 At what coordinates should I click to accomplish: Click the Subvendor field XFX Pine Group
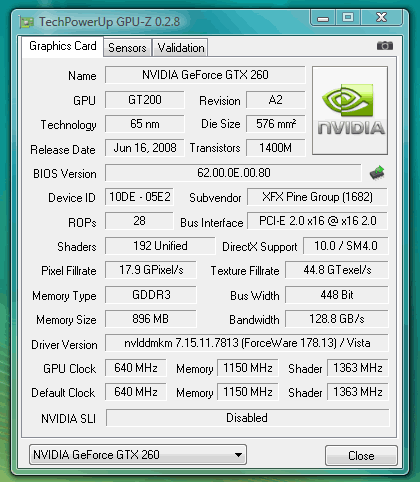(317, 197)
